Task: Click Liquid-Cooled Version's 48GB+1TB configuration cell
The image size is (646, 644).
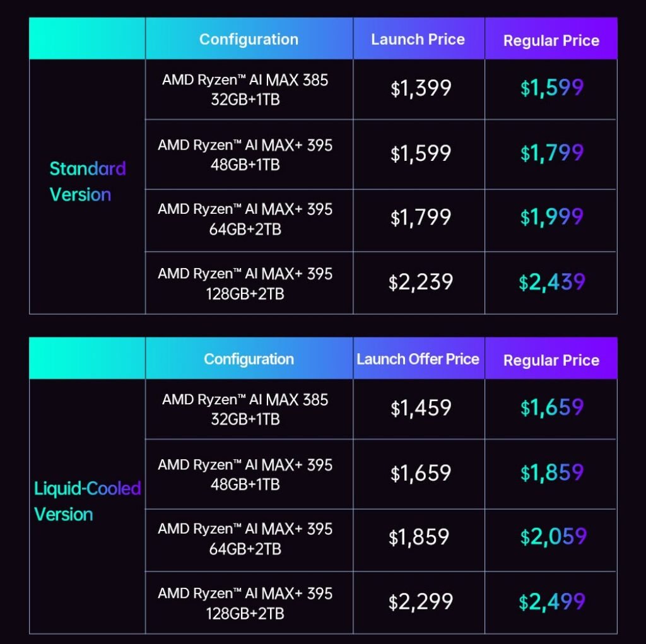Action: pos(245,474)
